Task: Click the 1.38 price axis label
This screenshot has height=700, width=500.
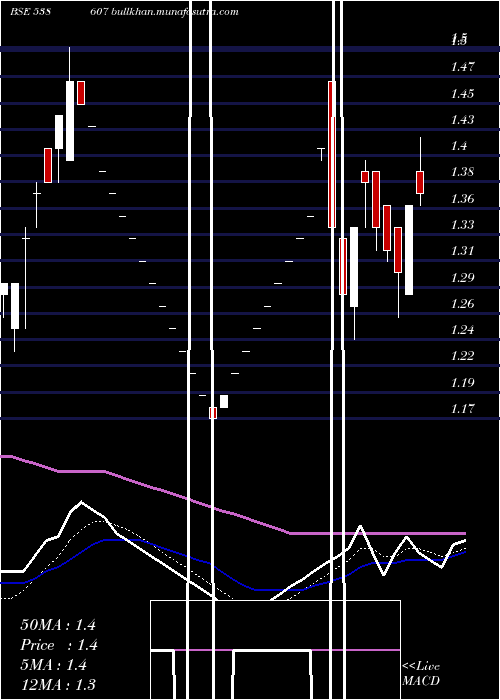Action: point(463,172)
